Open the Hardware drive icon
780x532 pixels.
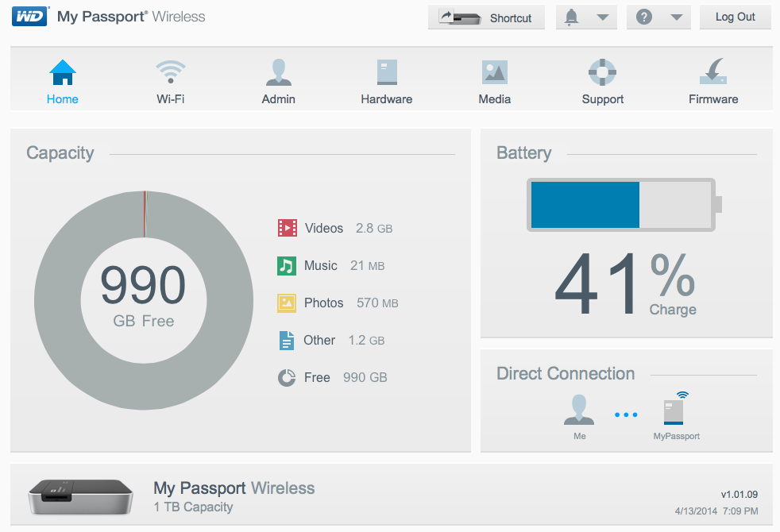[387, 72]
